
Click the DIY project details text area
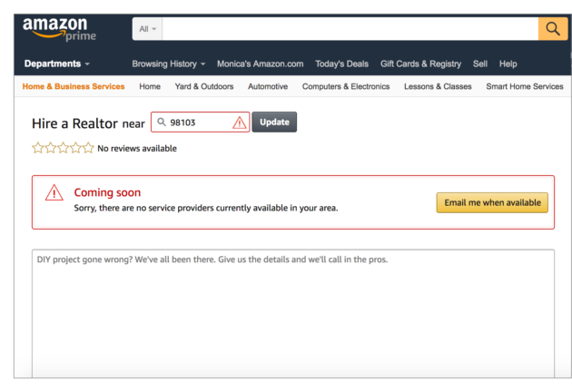293,313
